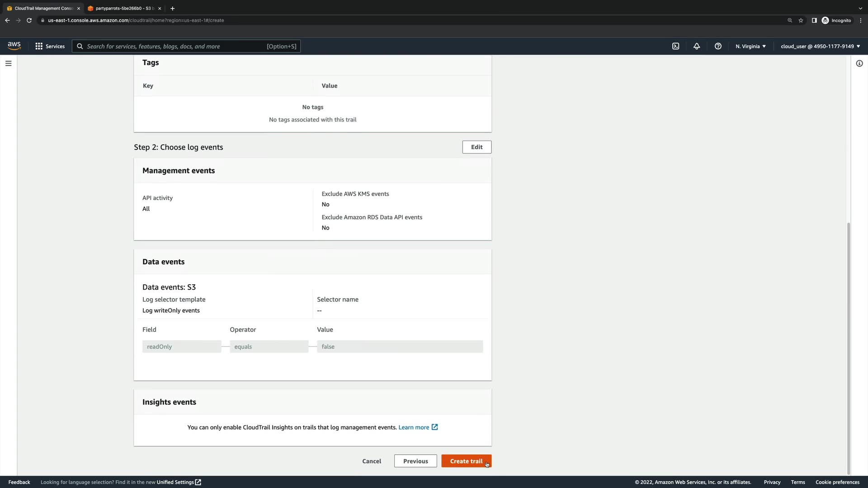
Task: Switch to the partyparrots S3 bucket tab
Action: click(123, 8)
